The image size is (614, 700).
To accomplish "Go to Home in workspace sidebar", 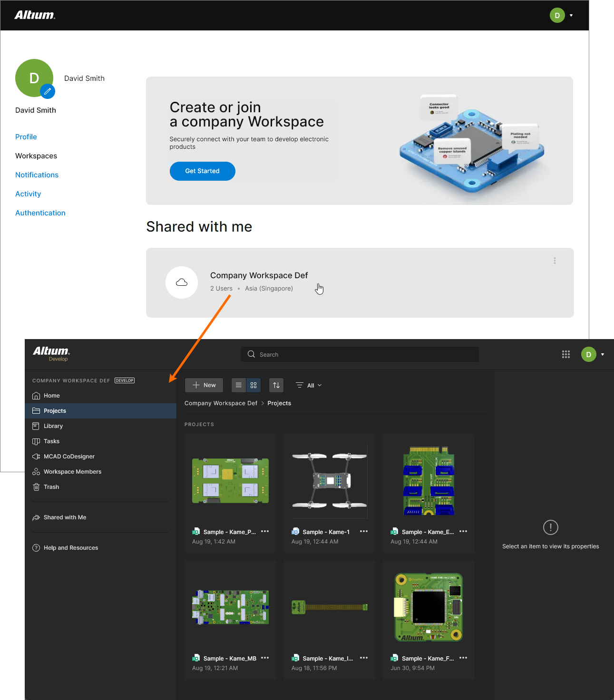I will (x=100, y=396).
